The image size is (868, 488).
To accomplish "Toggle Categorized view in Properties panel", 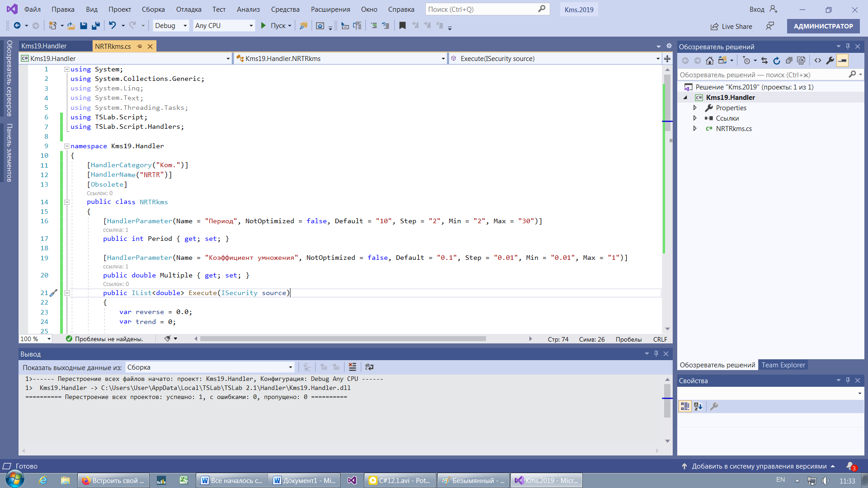I will click(685, 406).
